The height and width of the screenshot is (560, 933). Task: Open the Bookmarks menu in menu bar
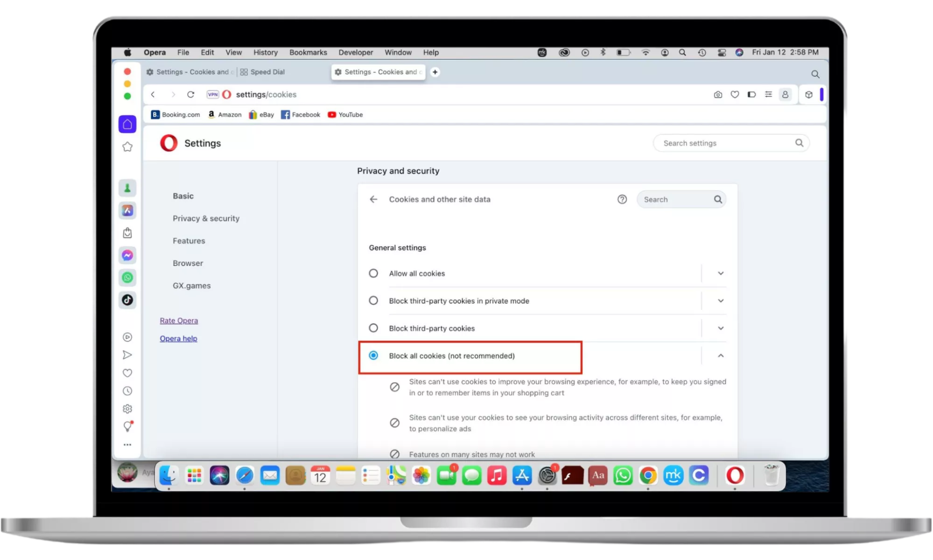[x=308, y=53]
